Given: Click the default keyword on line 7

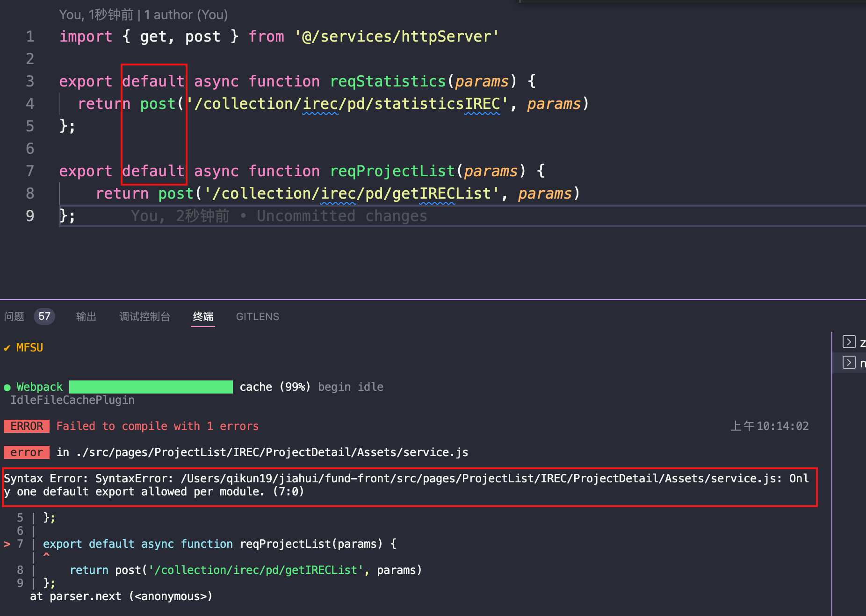Looking at the screenshot, I should pos(153,171).
